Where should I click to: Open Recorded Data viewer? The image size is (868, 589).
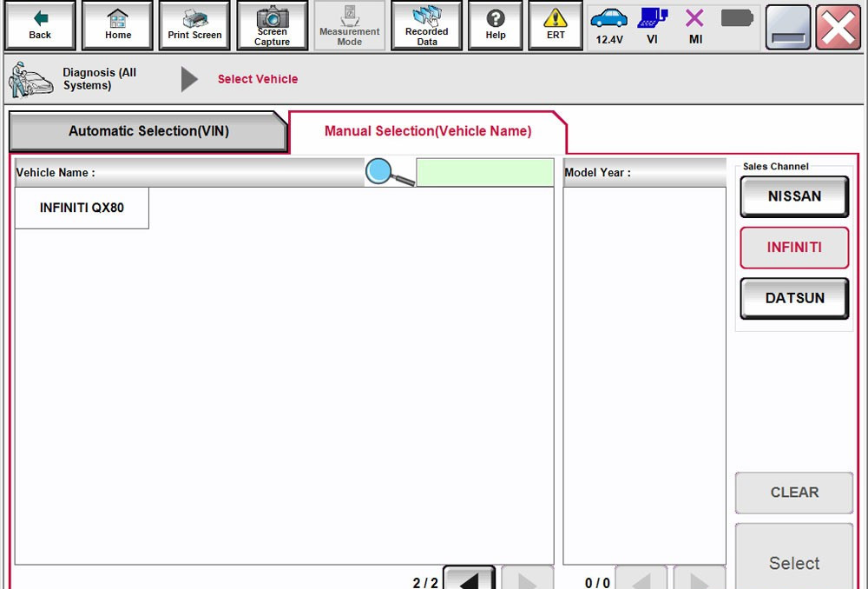[426, 25]
